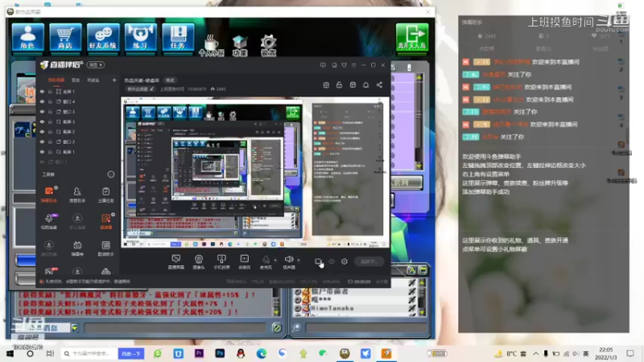Hide the 截屏1 source
This screenshot has width=644, height=362.
click(x=42, y=152)
